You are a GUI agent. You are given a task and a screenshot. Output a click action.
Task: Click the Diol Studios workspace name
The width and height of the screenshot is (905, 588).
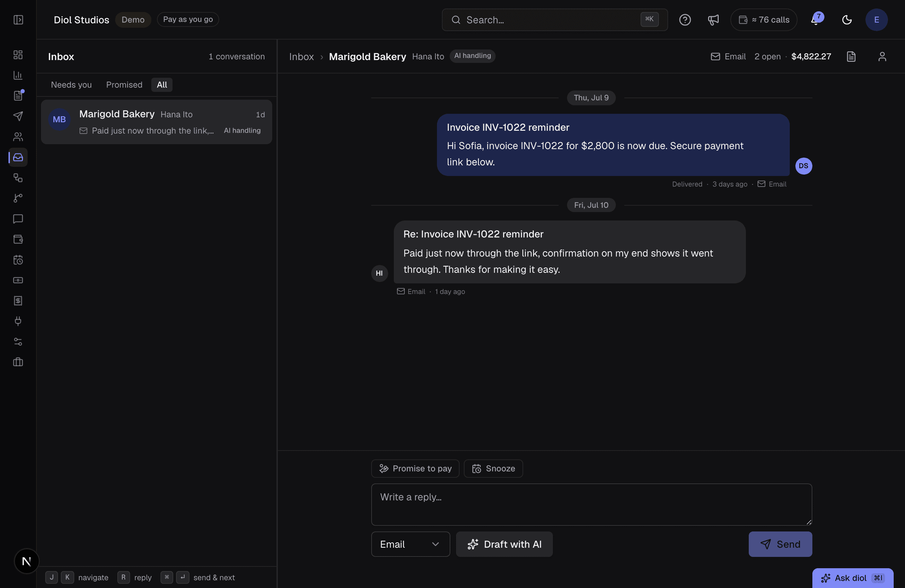(81, 20)
